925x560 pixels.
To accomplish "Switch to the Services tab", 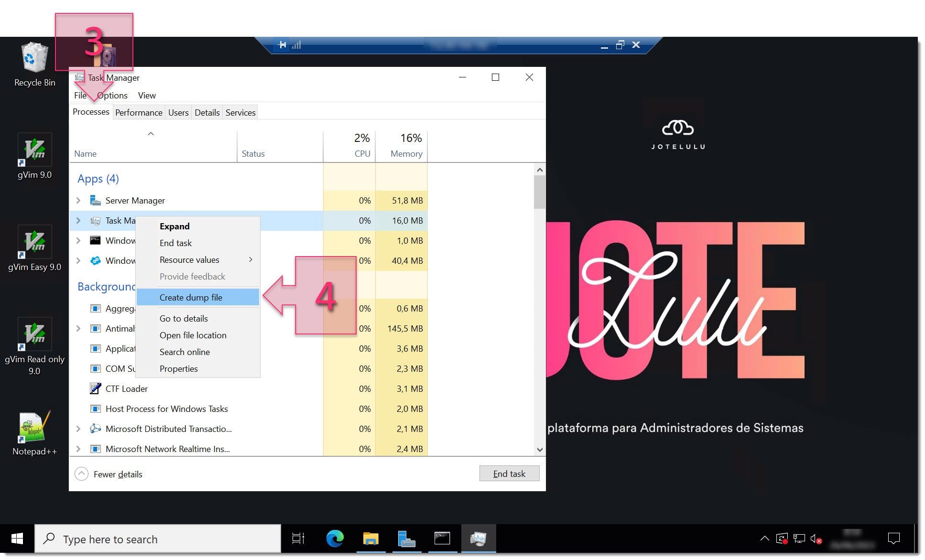I will pyautogui.click(x=240, y=112).
